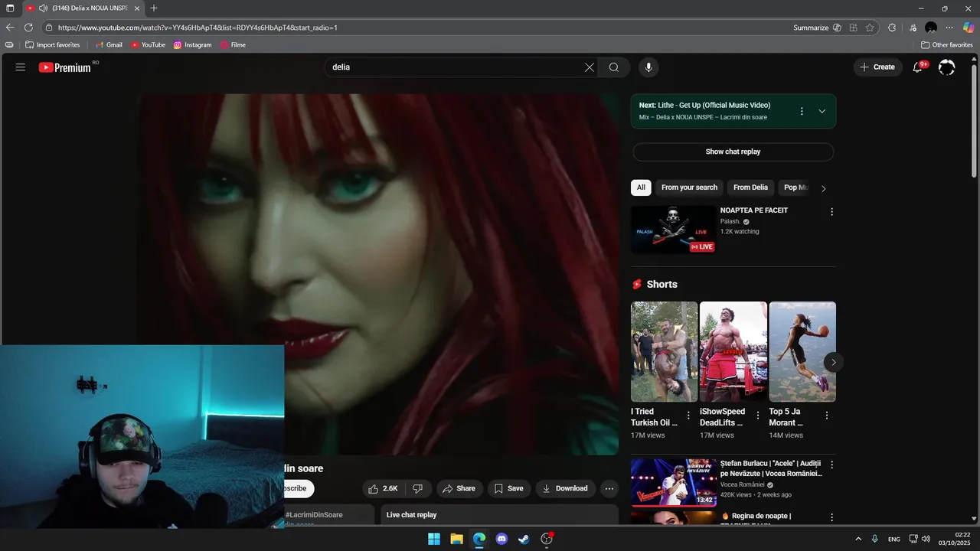Expand the Mix playlist panel chevron
The image size is (980, 551).
pos(822,111)
